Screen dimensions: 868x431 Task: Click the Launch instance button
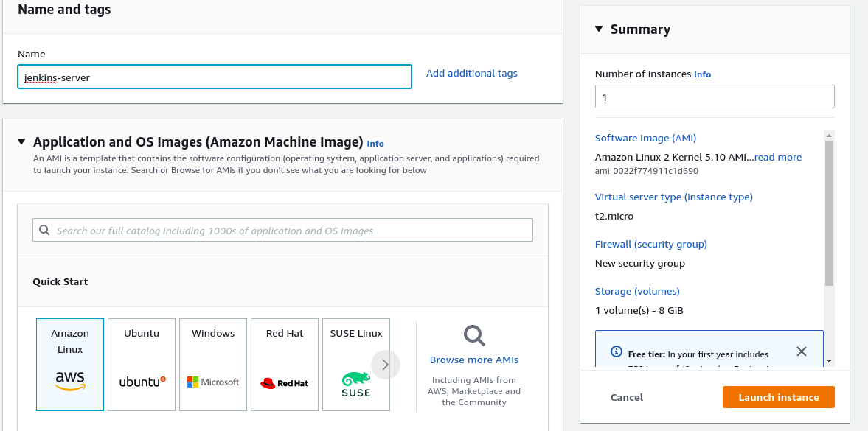(778, 397)
